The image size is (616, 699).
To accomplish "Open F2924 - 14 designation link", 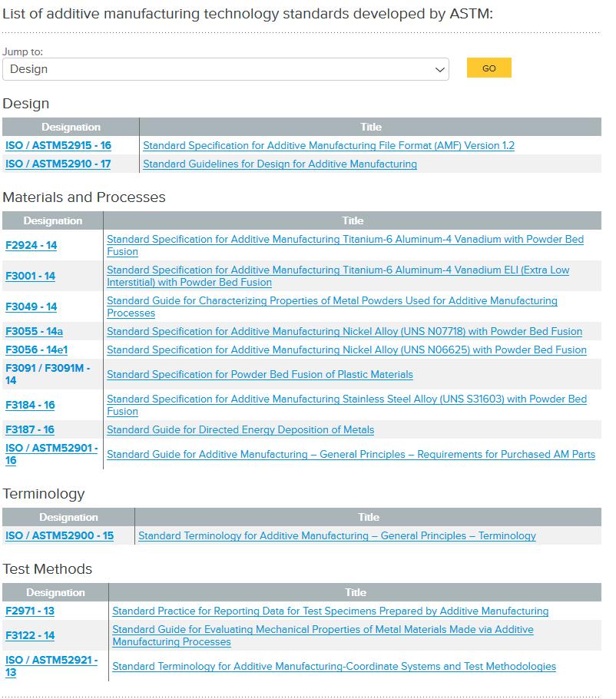I will click(x=31, y=245).
